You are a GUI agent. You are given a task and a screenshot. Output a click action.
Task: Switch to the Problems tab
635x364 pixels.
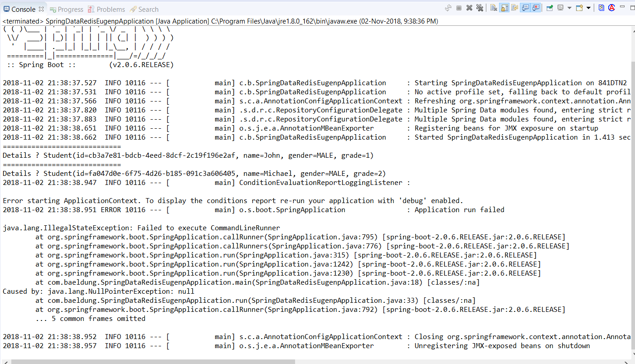pos(106,9)
